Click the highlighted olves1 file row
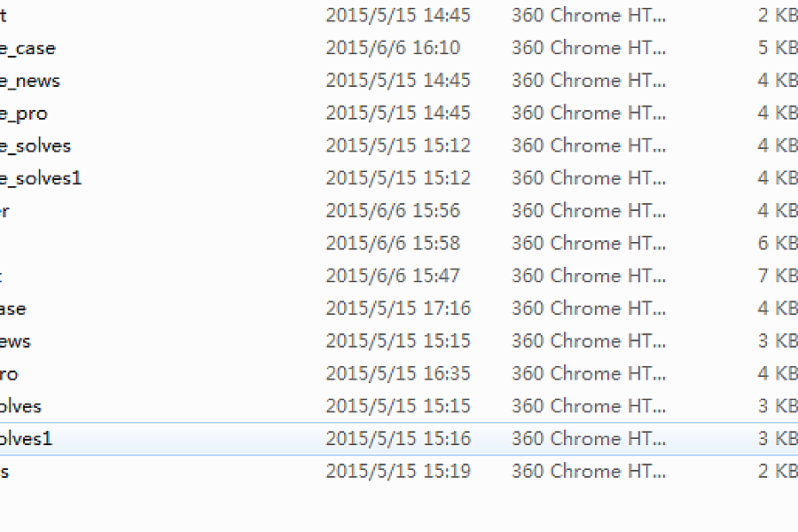The height and width of the screenshot is (532, 798). coord(399,439)
